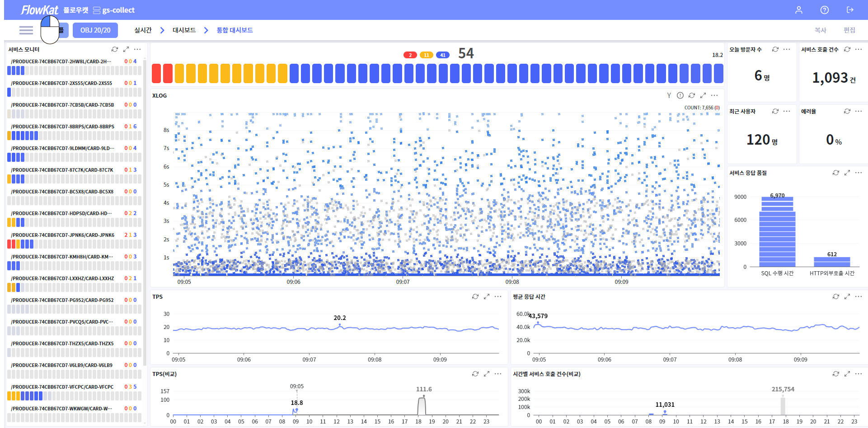Toggle the yellow status badge filter
Viewport: 868px width, 428px height.
[x=426, y=55]
